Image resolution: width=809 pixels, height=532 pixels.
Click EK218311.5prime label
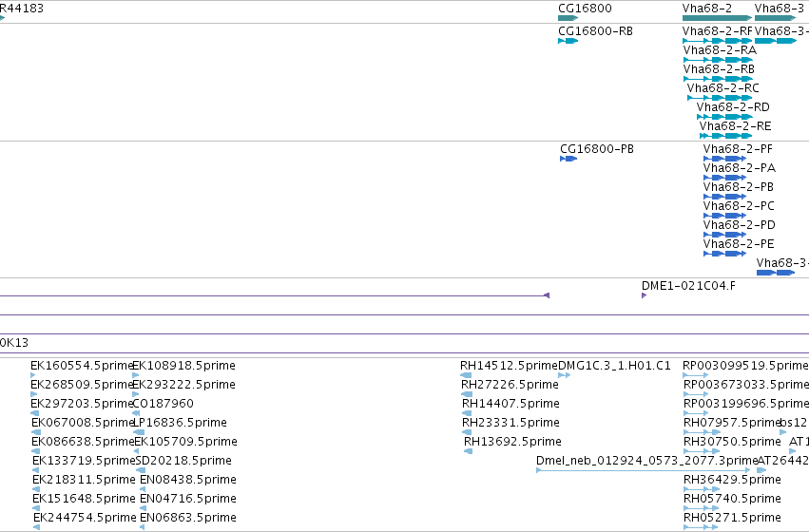pyautogui.click(x=84, y=480)
